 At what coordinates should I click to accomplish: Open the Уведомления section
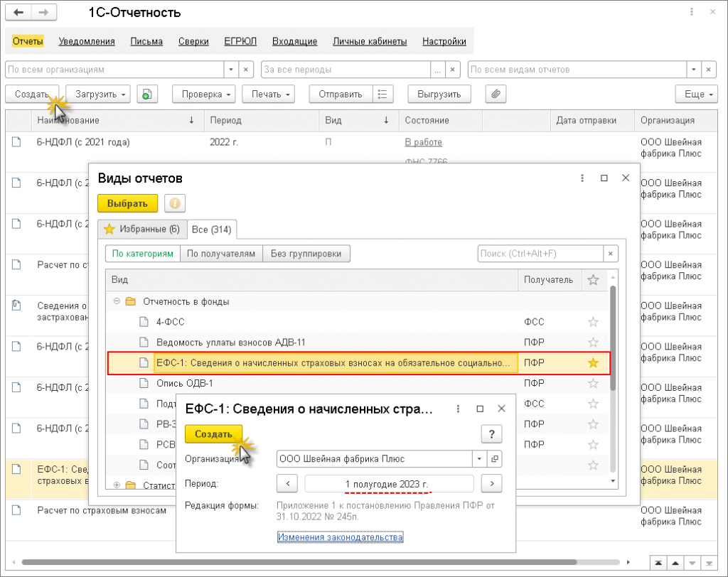pyautogui.click(x=87, y=41)
